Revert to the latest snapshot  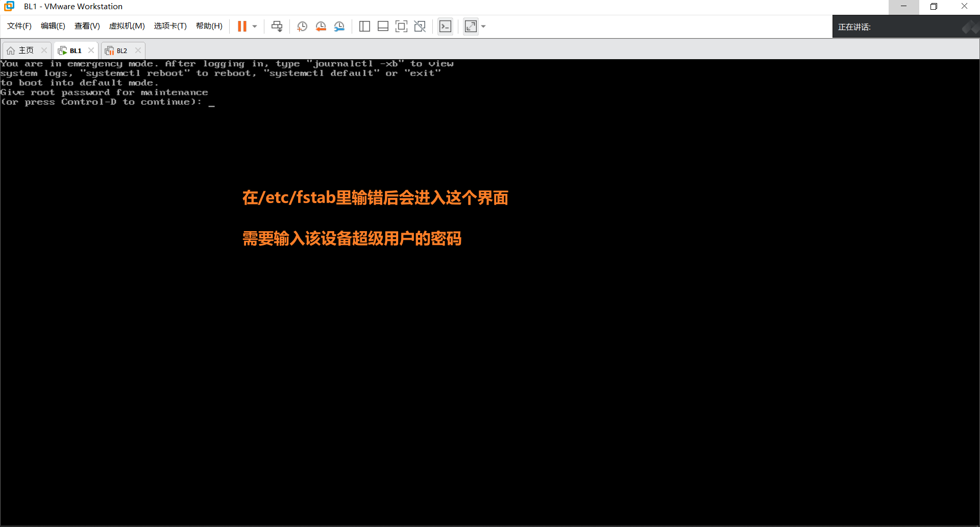(x=321, y=26)
